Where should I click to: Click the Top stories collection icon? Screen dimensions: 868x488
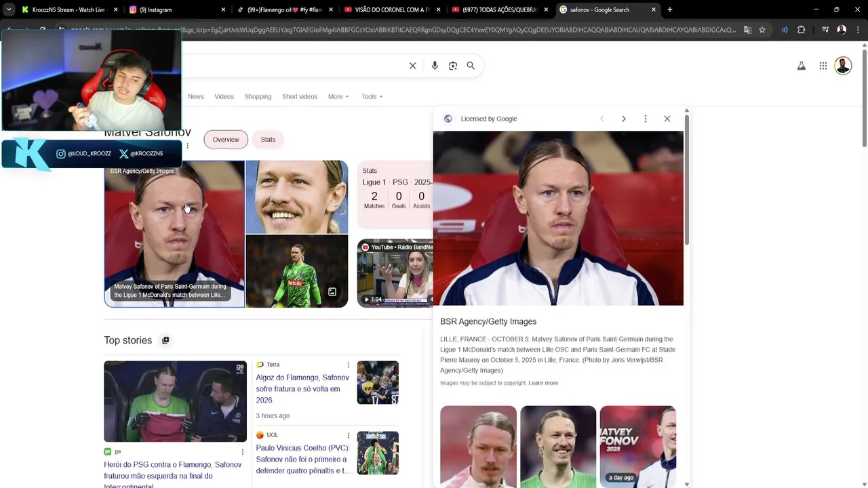coord(165,340)
